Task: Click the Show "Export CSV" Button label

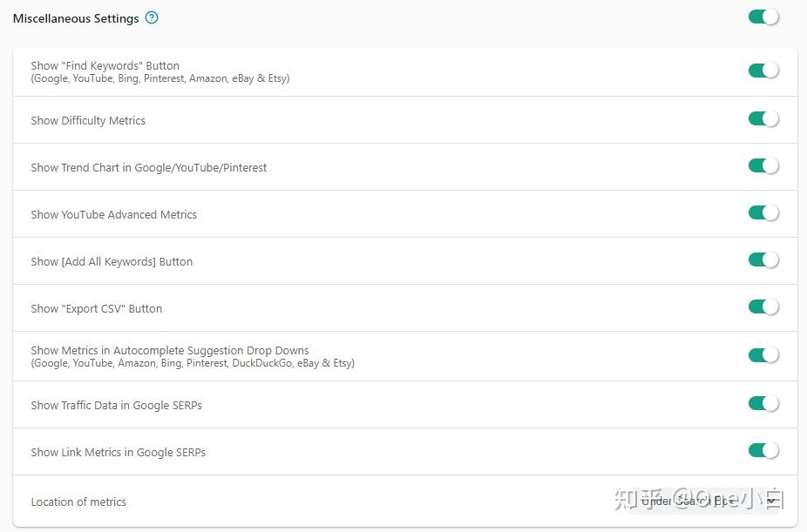Action: 96,309
